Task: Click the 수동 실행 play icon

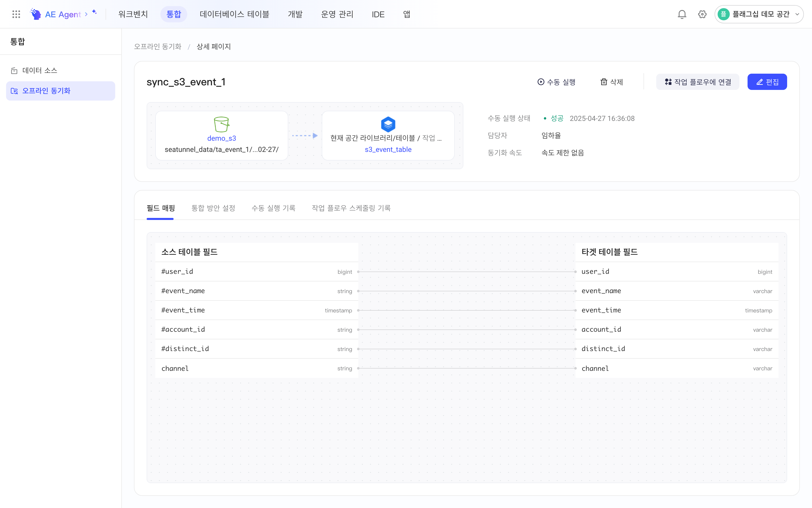Action: click(x=540, y=82)
